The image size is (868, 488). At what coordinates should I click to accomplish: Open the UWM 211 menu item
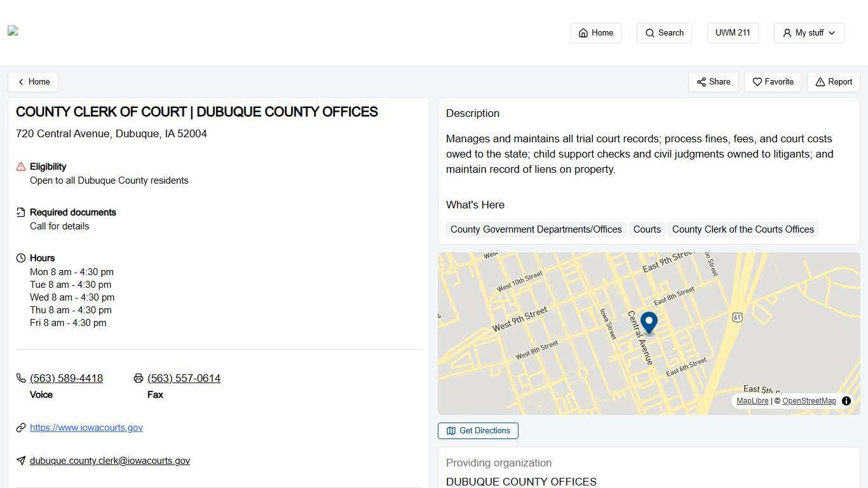point(732,33)
